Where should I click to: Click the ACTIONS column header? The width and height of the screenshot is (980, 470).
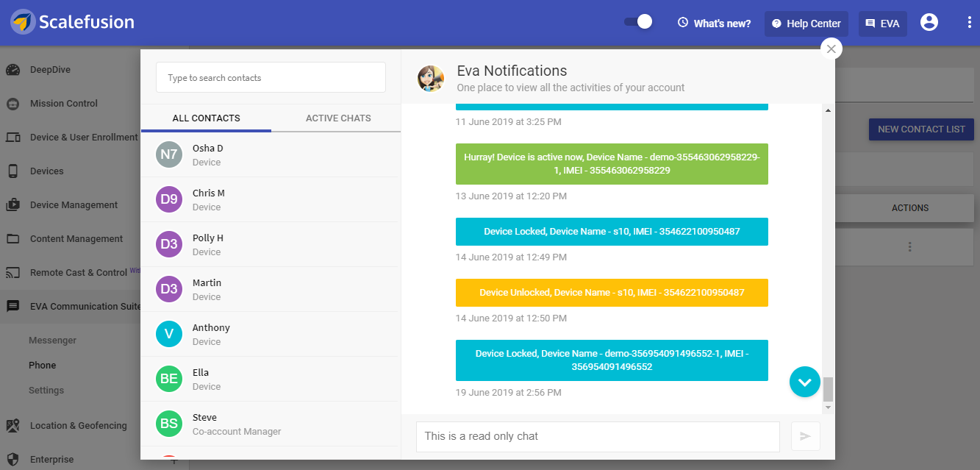[910, 208]
